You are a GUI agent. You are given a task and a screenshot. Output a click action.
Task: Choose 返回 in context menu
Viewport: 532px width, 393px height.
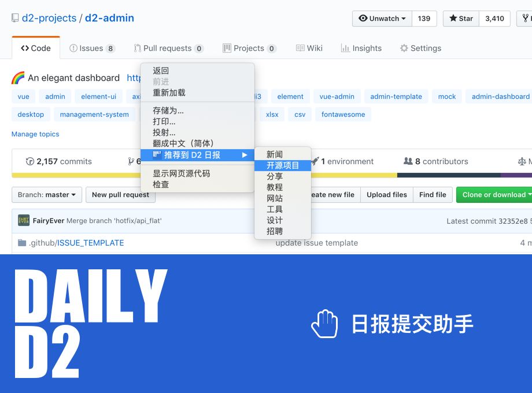point(197,71)
